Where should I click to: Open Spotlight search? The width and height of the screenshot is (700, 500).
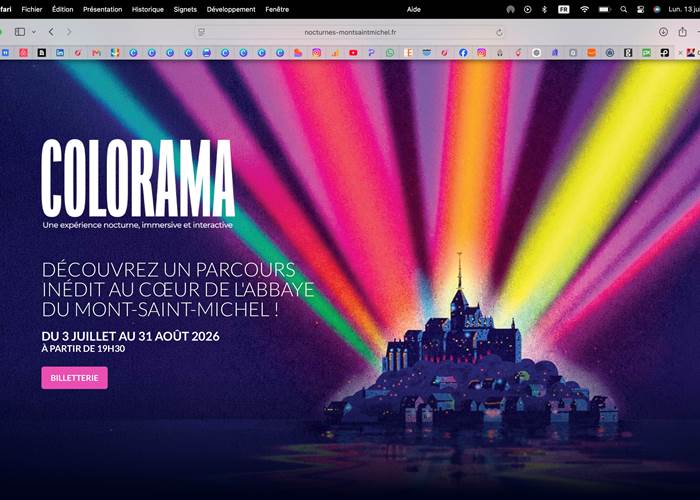click(624, 9)
